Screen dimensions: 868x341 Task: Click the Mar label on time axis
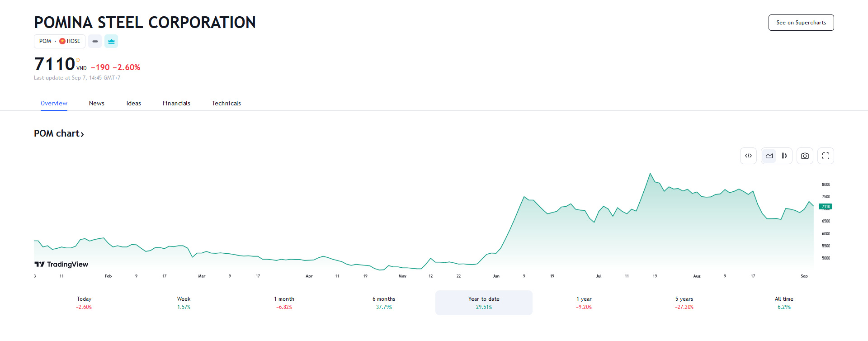tap(202, 276)
